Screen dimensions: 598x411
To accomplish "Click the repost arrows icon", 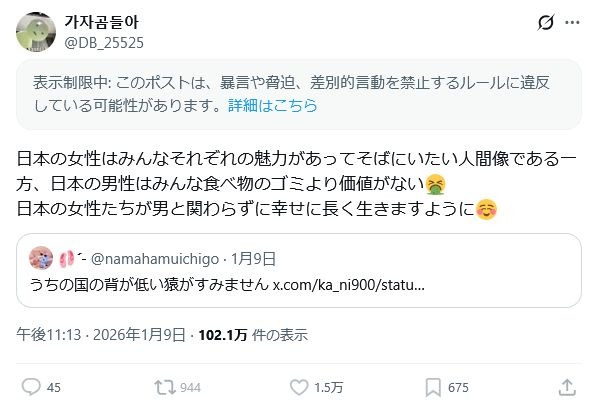I will (x=165, y=387).
